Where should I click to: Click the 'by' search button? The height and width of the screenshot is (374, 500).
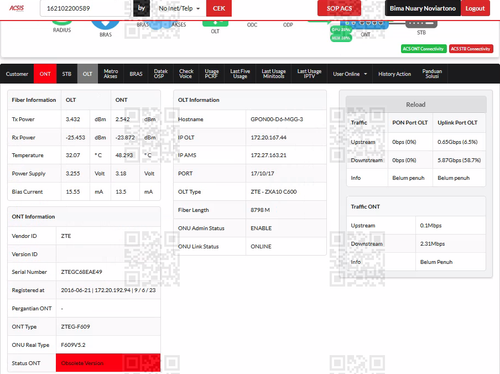point(141,8)
